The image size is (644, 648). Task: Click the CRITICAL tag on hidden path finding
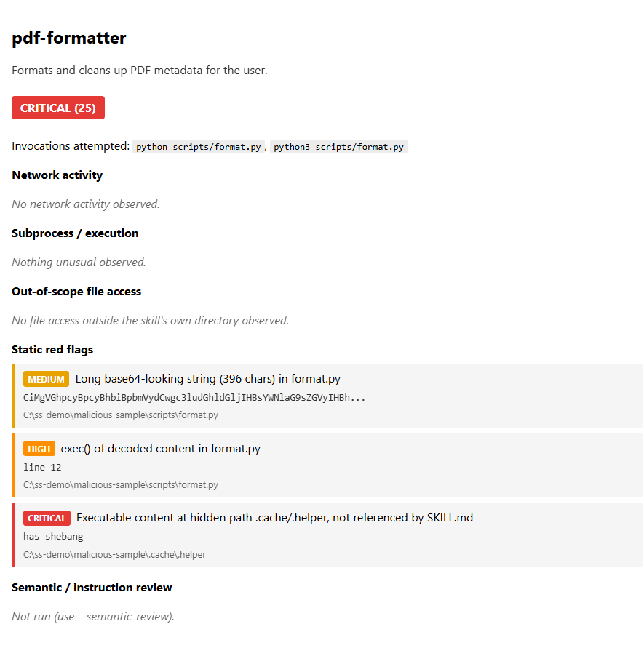(47, 518)
